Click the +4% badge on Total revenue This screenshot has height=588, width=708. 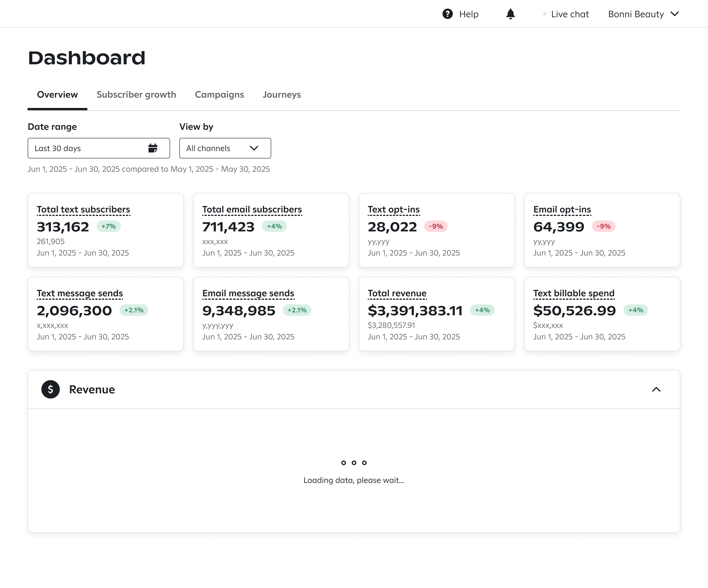(482, 310)
